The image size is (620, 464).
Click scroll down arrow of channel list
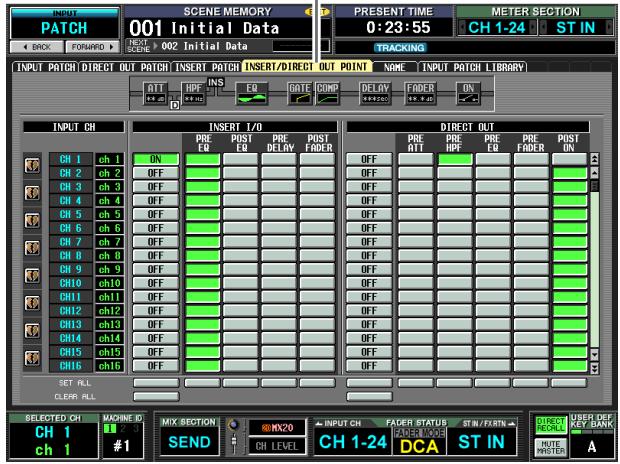point(594,354)
